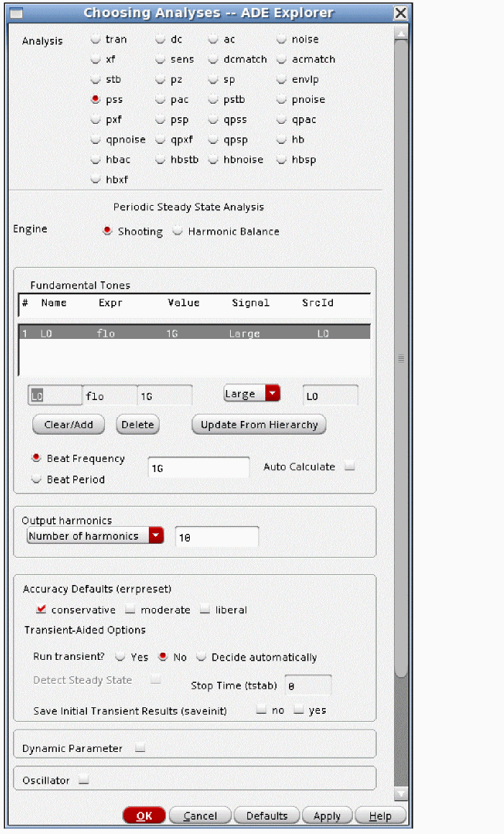Choose the hbac analysis
504x834 pixels.
96,159
